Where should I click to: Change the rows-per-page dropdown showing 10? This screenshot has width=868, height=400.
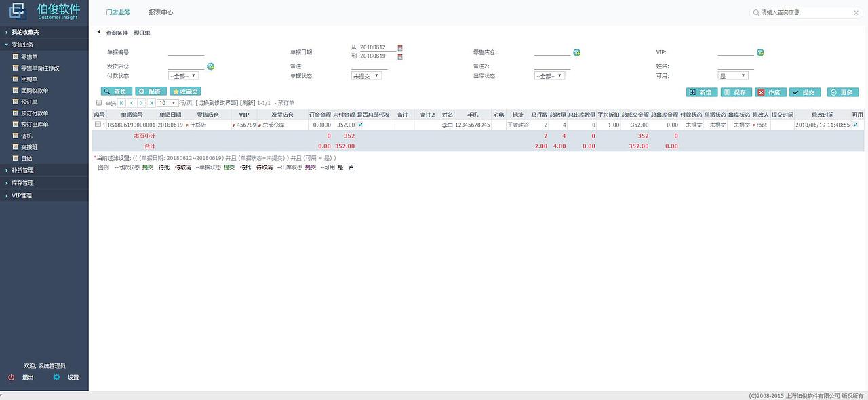[167, 102]
